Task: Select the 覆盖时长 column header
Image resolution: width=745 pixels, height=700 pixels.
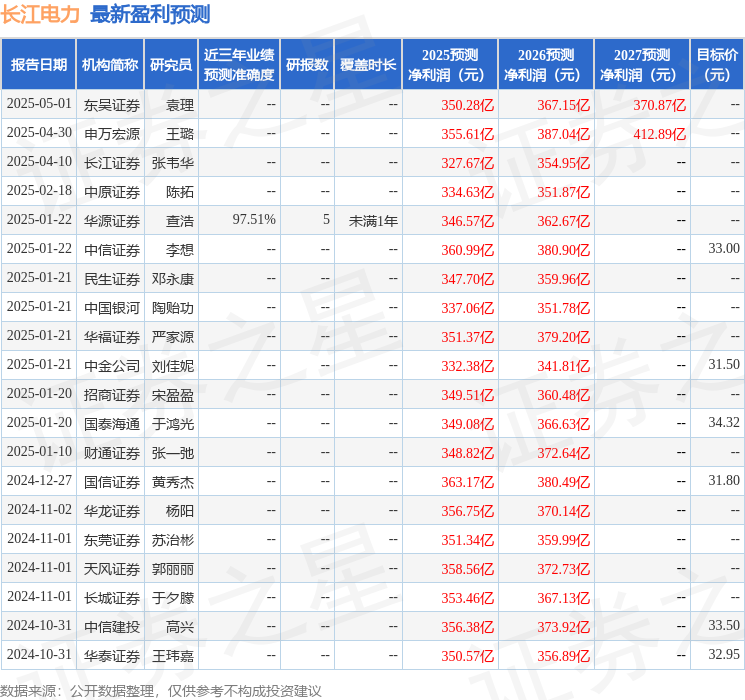Action: 368,64
